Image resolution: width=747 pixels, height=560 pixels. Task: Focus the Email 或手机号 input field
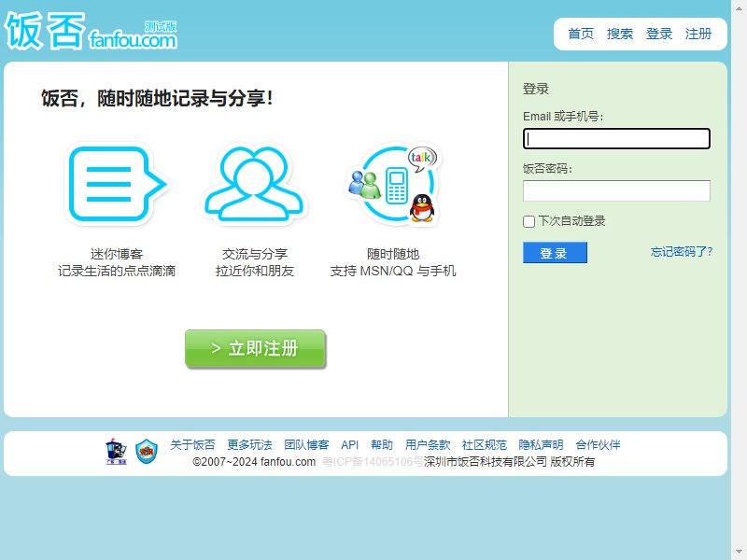click(x=616, y=138)
